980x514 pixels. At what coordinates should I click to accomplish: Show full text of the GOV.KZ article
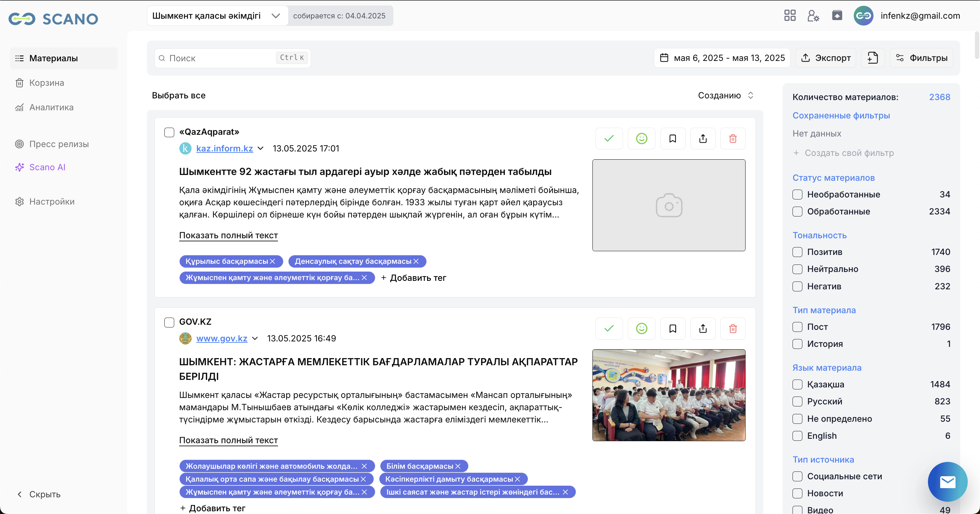(x=228, y=440)
